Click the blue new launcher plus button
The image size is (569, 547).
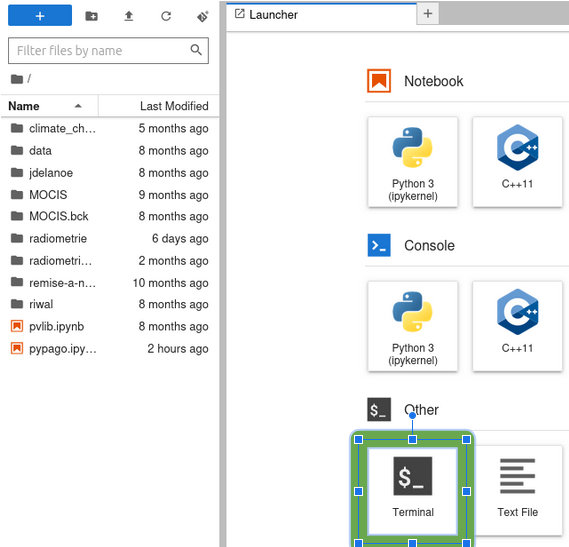click(x=40, y=16)
